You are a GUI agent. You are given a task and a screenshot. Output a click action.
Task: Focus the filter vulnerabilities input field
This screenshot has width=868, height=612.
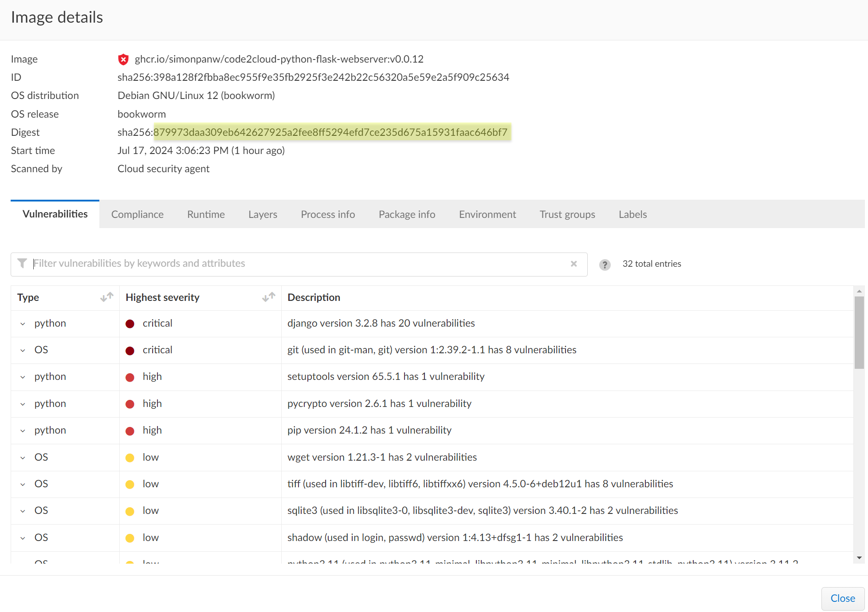coord(299,264)
